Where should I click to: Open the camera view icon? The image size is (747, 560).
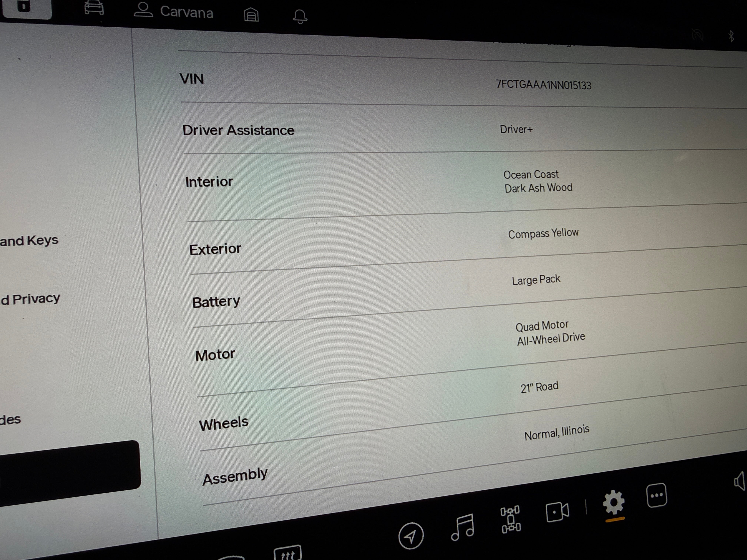[557, 512]
